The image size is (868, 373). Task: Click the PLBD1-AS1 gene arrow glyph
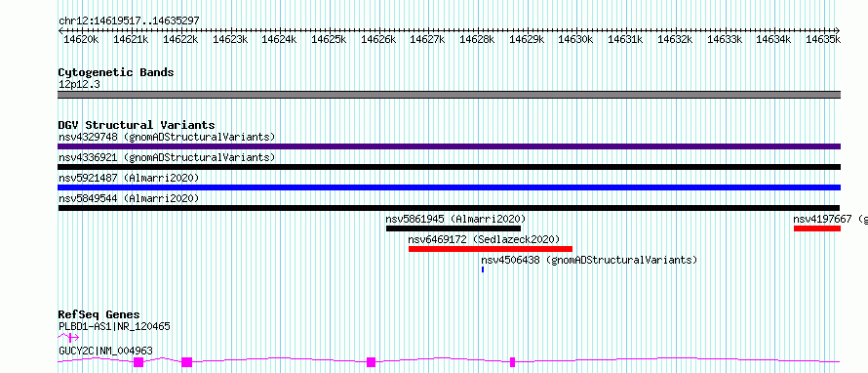coord(68,337)
